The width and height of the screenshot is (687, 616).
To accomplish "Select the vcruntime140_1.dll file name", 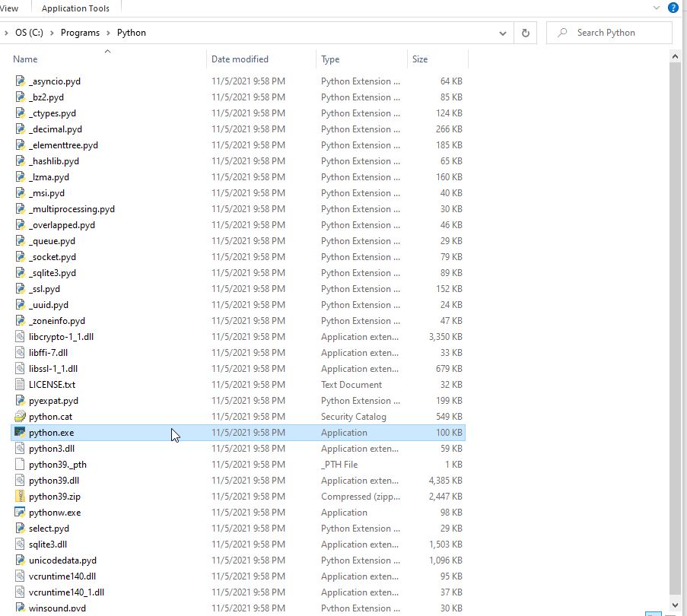I will (x=67, y=592).
